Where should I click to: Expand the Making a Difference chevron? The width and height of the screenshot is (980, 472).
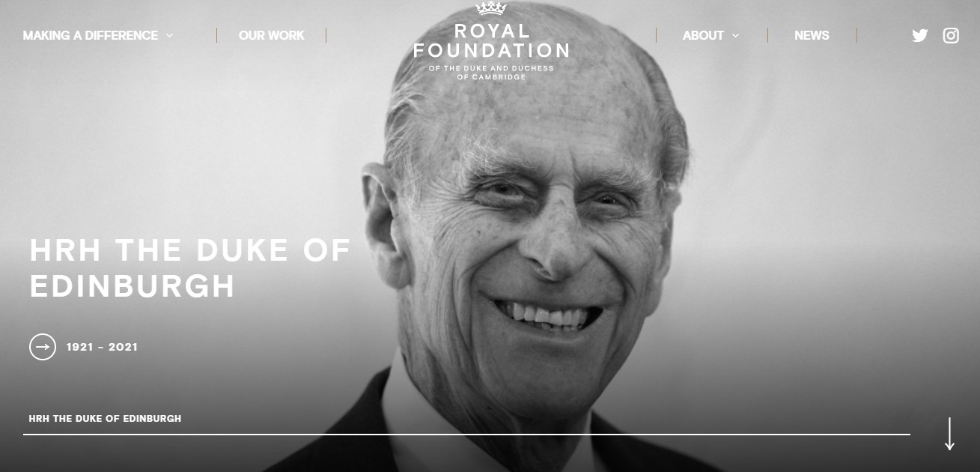click(170, 35)
